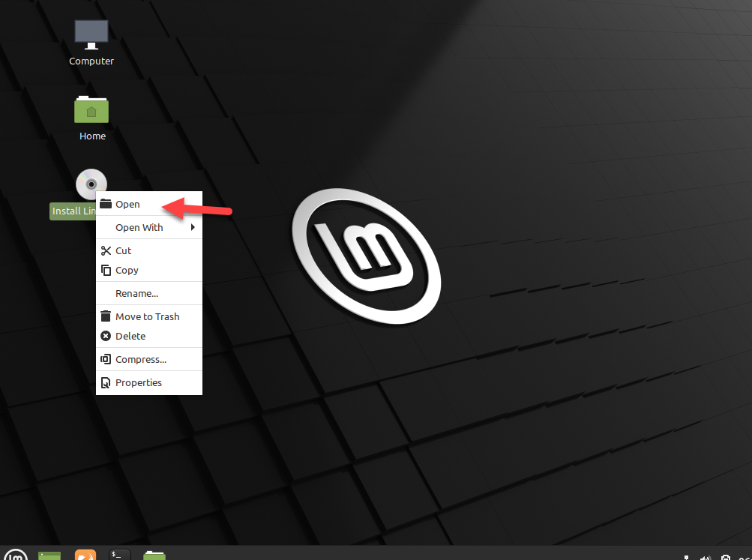Launch Terminal from the taskbar
This screenshot has width=752, height=560.
coord(120,555)
